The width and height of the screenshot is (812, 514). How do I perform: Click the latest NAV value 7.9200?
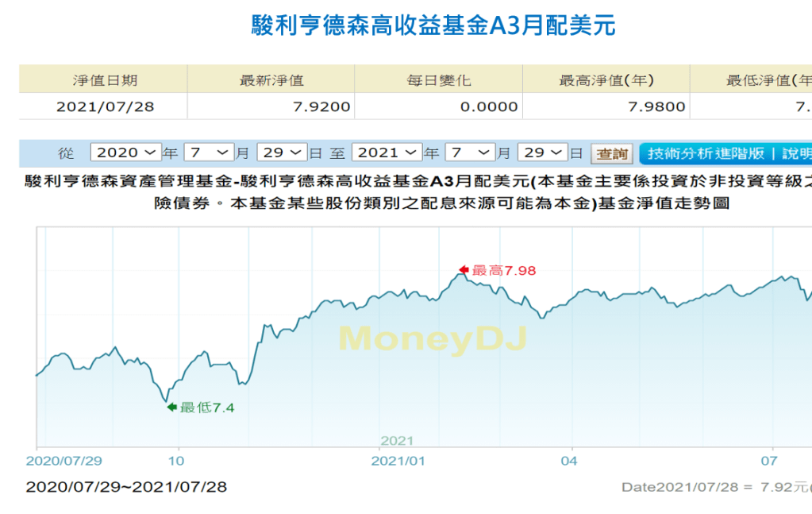point(318,106)
